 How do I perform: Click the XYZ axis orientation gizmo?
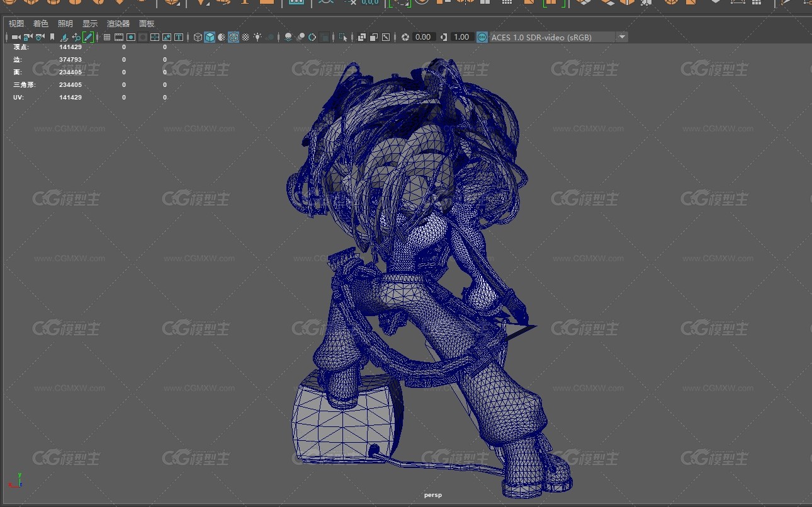[x=15, y=481]
